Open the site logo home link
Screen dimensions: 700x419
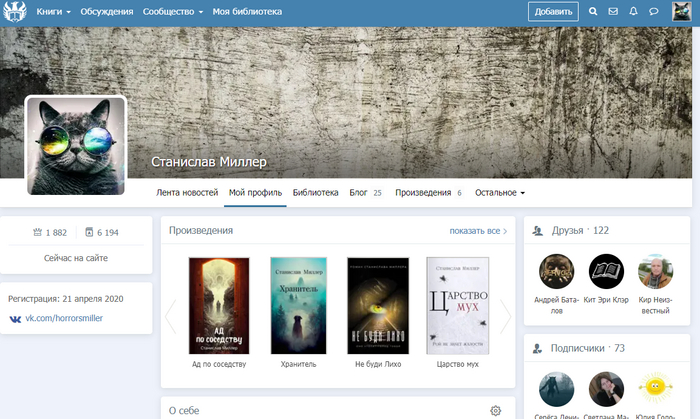(15, 12)
